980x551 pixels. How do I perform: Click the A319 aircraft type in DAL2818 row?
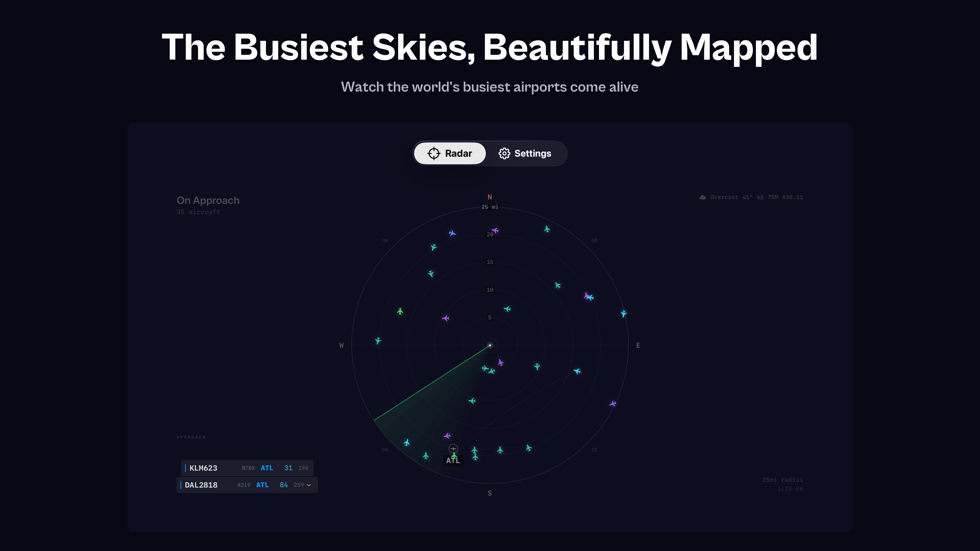(x=244, y=485)
